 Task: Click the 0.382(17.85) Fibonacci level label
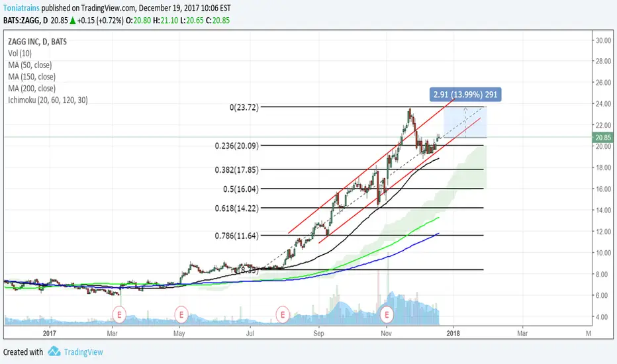coord(237,169)
